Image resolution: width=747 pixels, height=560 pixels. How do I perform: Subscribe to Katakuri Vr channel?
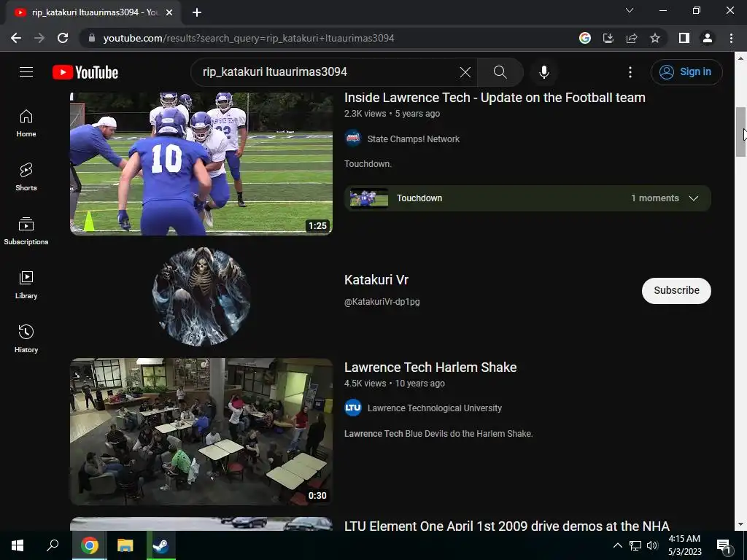click(676, 290)
